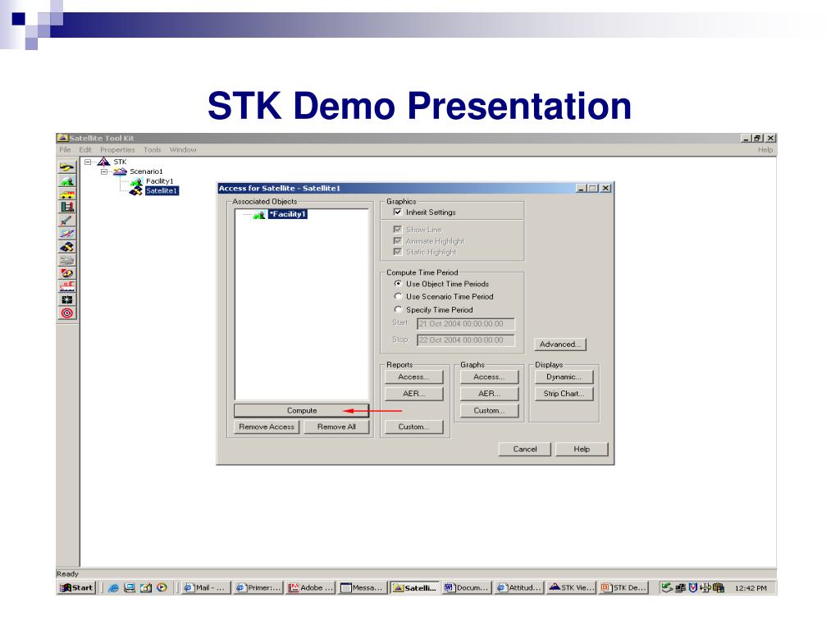Switch to STK Vie... taskbar window
This screenshot has width=840, height=630.
572,588
